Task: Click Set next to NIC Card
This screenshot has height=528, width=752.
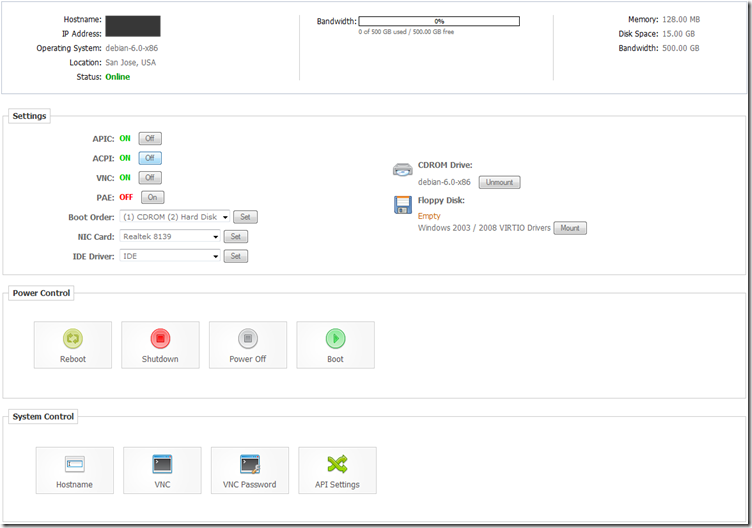Action: click(236, 237)
